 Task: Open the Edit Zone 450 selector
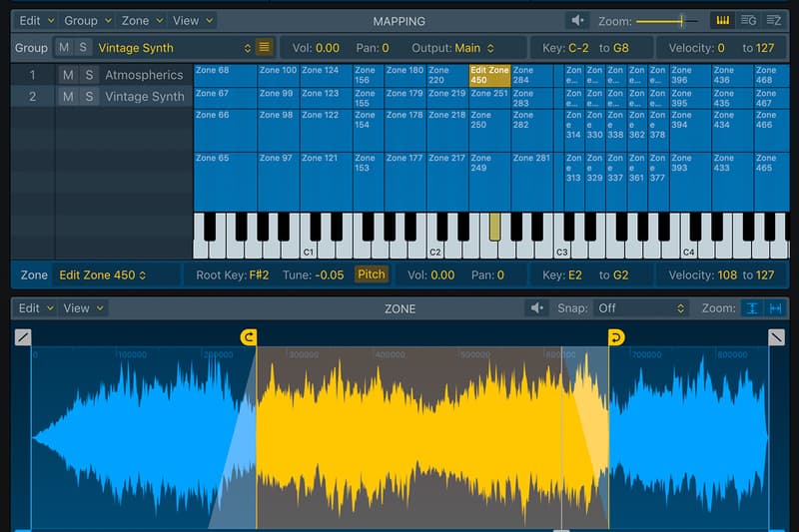[102, 274]
